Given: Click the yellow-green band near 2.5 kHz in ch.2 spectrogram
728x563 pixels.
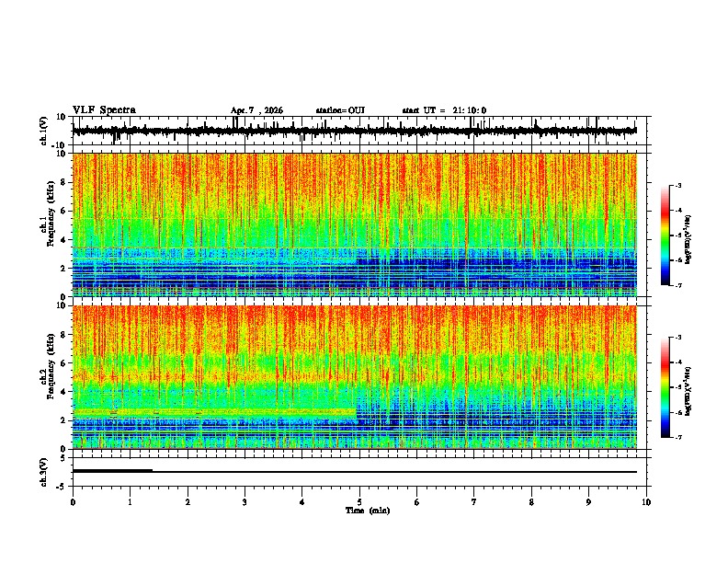Looking at the screenshot, I should (x=214, y=412).
